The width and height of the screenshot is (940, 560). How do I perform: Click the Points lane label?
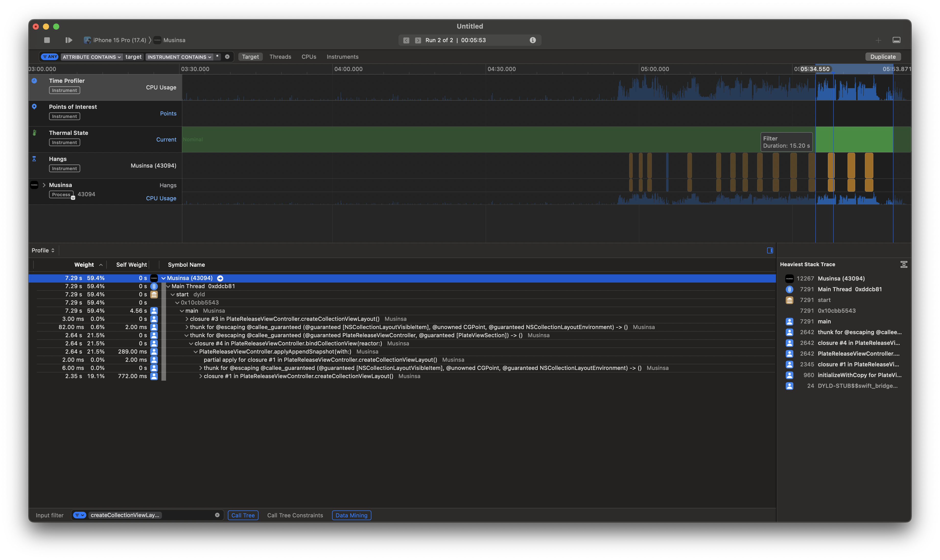(x=168, y=114)
